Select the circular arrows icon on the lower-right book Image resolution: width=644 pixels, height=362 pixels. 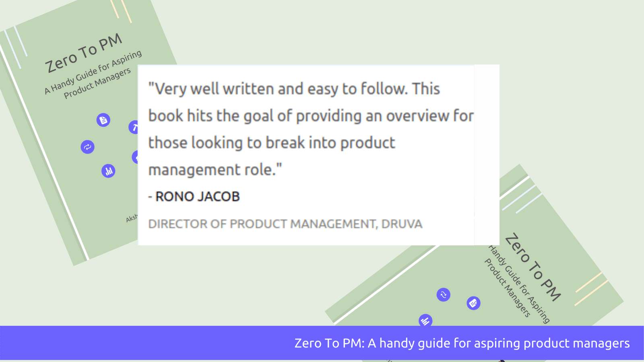[443, 295]
